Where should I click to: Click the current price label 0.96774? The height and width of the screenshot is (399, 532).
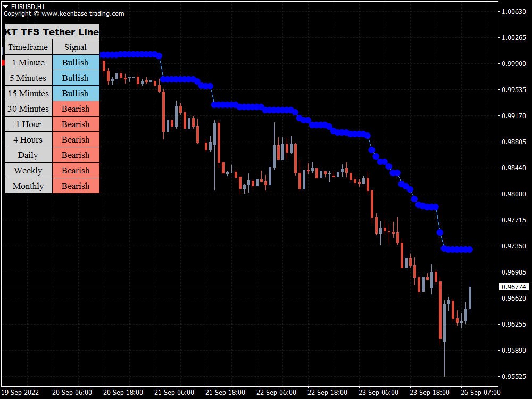(514, 287)
